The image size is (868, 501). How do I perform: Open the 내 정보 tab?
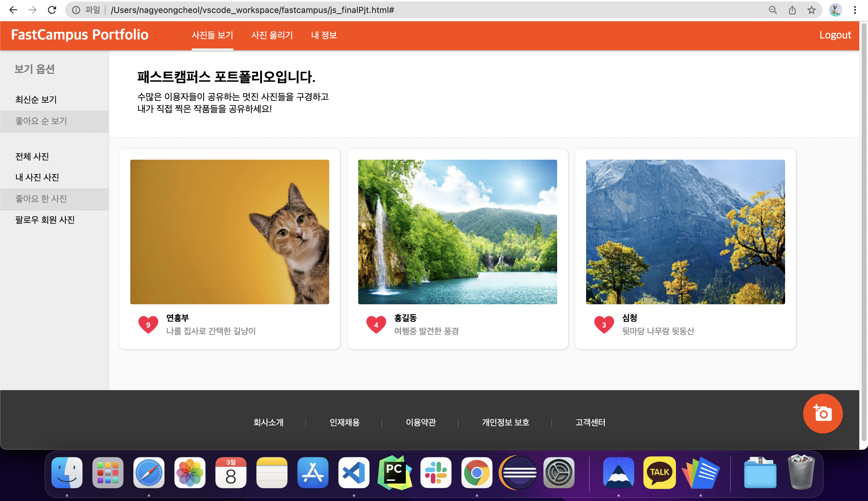pyautogui.click(x=324, y=35)
